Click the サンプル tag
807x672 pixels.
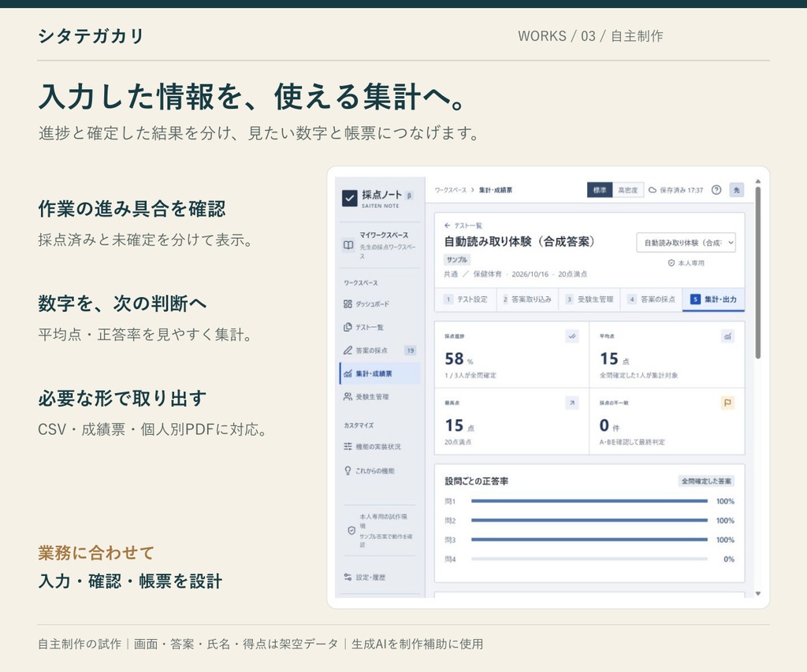click(457, 260)
